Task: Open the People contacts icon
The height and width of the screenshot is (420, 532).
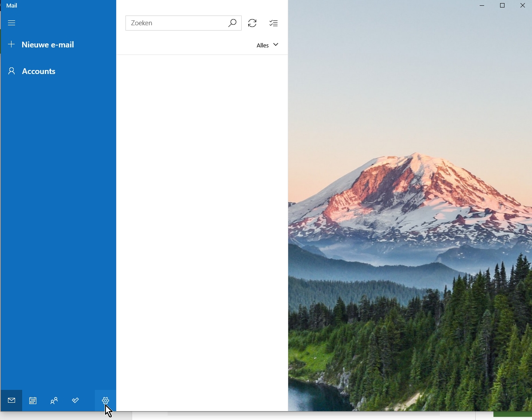Action: 54,401
